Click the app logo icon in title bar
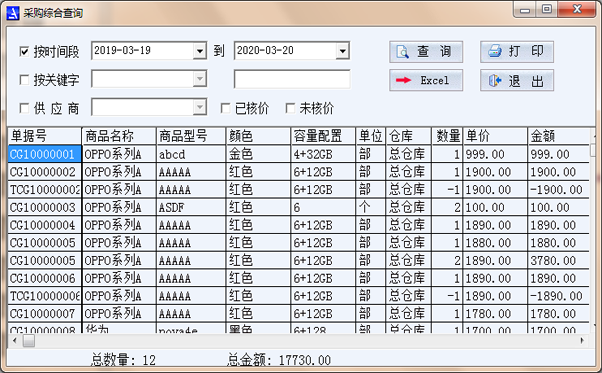Viewport: 602px width, 373px height. coord(13,13)
